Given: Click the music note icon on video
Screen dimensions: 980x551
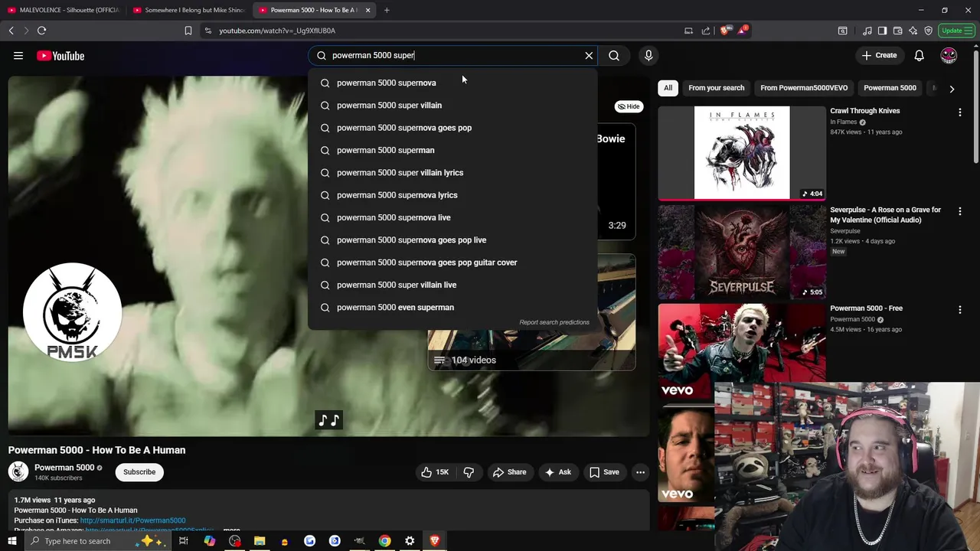Looking at the screenshot, I should tap(329, 420).
